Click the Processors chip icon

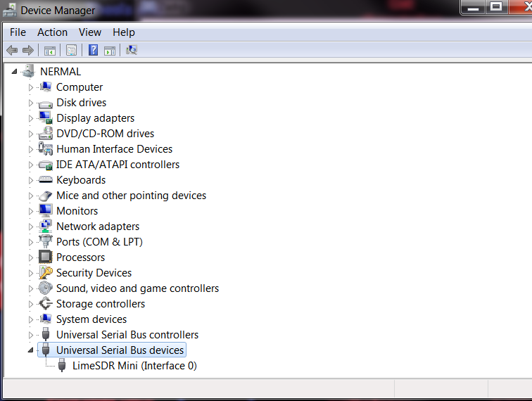click(46, 257)
